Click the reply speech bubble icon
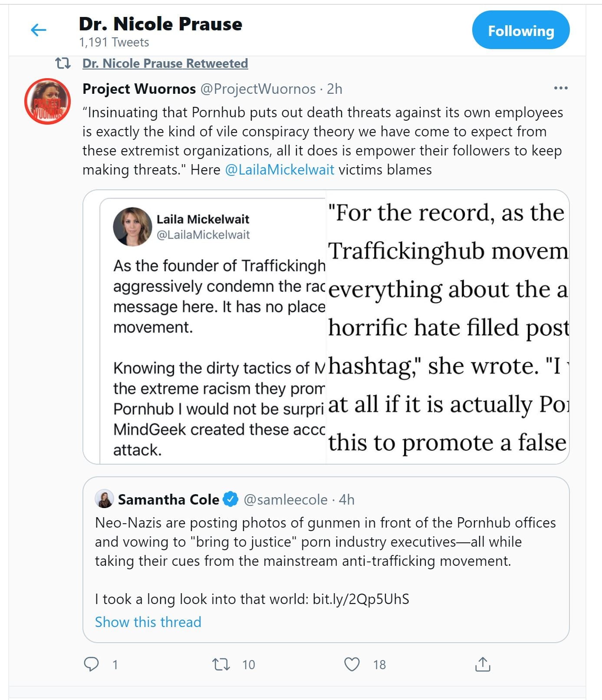Screen dimensions: 602x700 pos(91,664)
